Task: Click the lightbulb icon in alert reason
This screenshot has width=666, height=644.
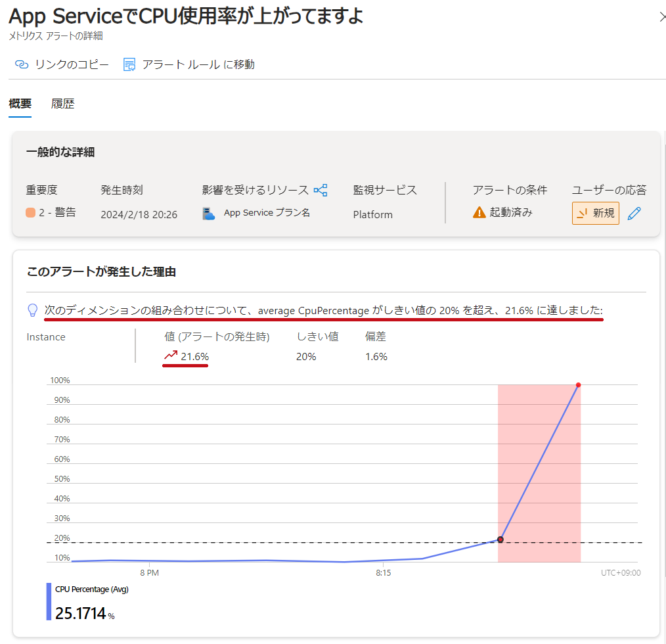Action: pyautogui.click(x=32, y=310)
